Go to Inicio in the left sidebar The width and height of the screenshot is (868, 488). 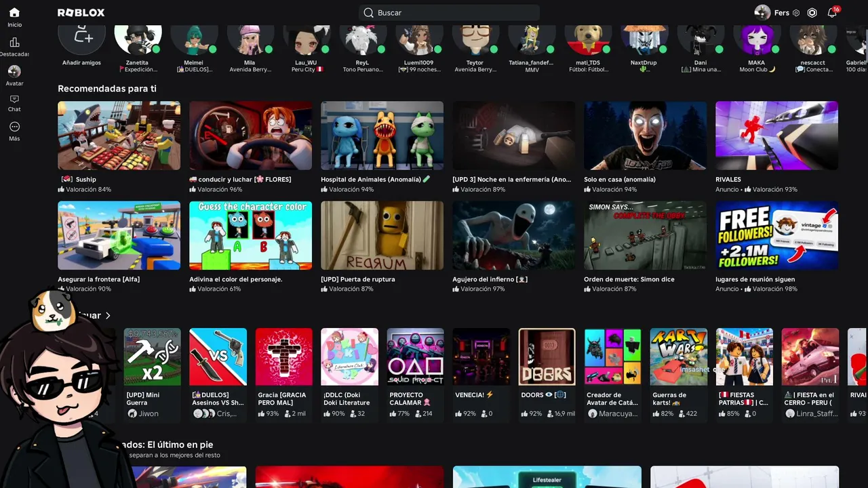(14, 17)
